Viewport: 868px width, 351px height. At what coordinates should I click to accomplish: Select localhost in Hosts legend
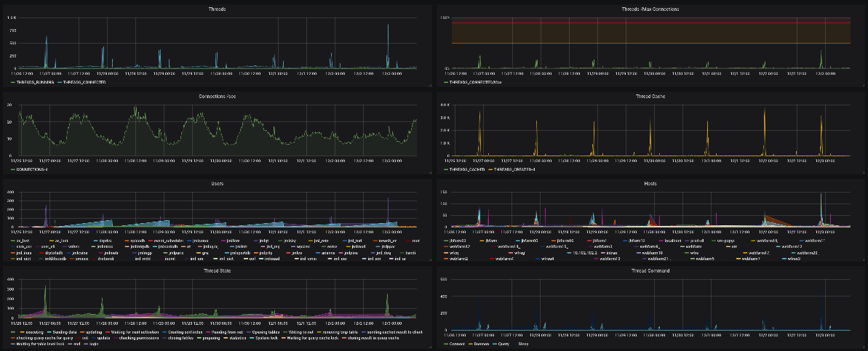coord(672,241)
